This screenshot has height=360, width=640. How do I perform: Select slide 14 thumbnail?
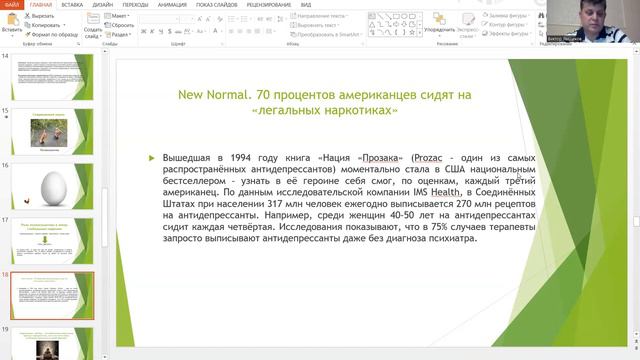[x=52, y=77]
